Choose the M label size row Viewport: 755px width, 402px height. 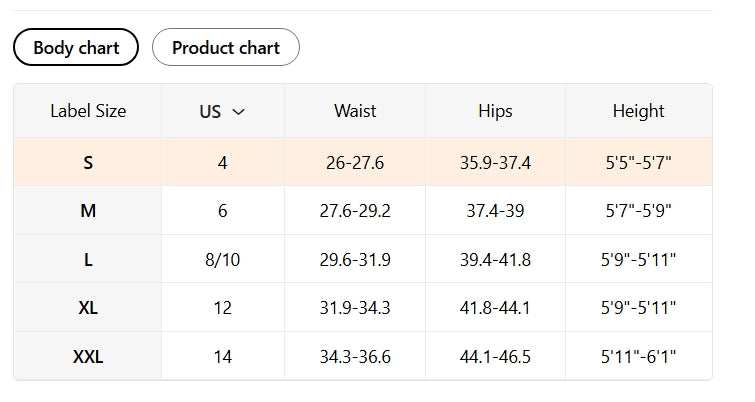tap(88, 211)
